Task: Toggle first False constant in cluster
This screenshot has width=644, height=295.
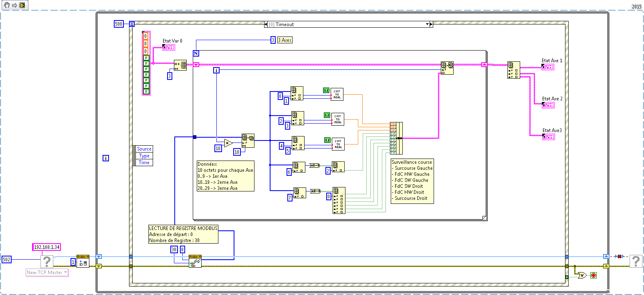Action: (x=146, y=58)
